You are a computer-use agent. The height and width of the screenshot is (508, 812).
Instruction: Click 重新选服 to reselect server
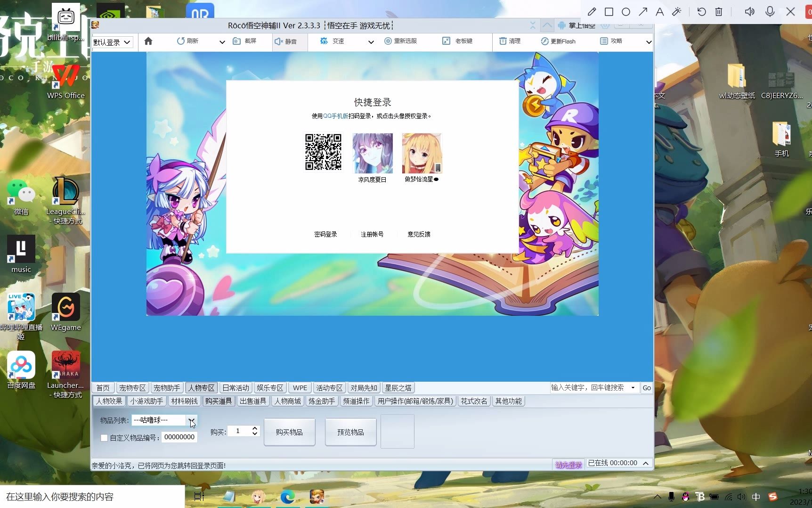[401, 41]
